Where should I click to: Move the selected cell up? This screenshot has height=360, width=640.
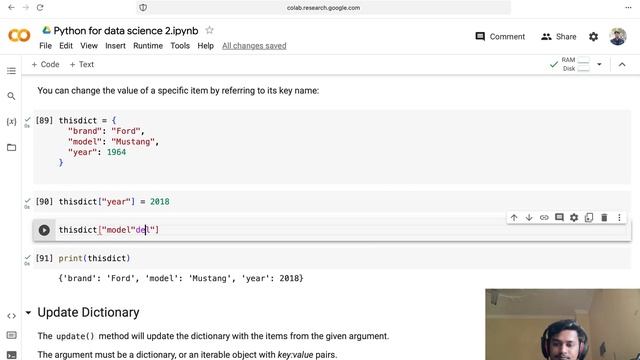(x=514, y=218)
